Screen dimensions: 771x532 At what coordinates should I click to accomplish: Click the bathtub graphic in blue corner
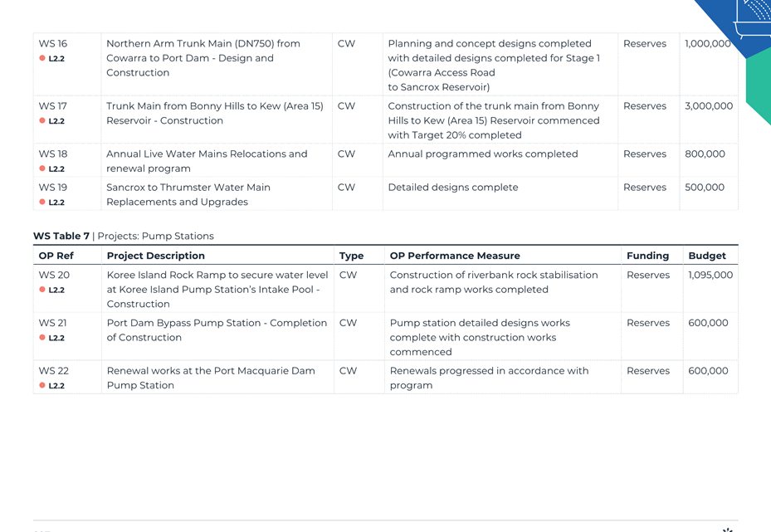point(753,19)
